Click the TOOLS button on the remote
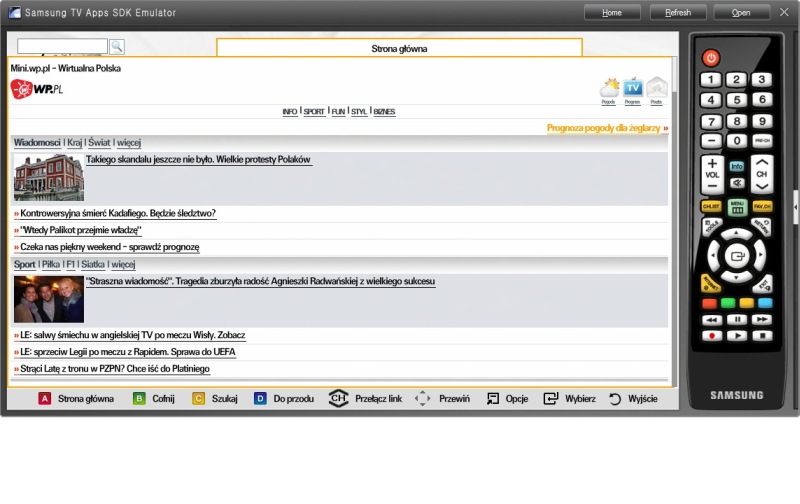800x504 pixels. point(711,226)
